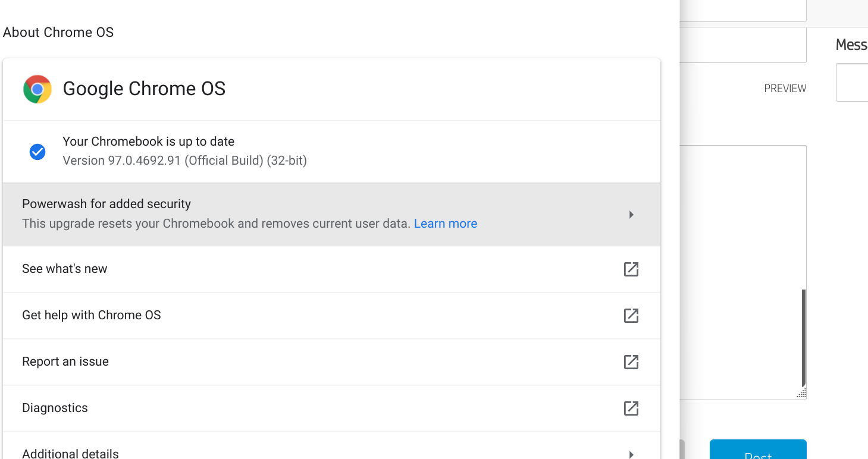Screen dimensions: 868x459
Task: Open the Learn more link about Powerwash
Action: tap(445, 223)
